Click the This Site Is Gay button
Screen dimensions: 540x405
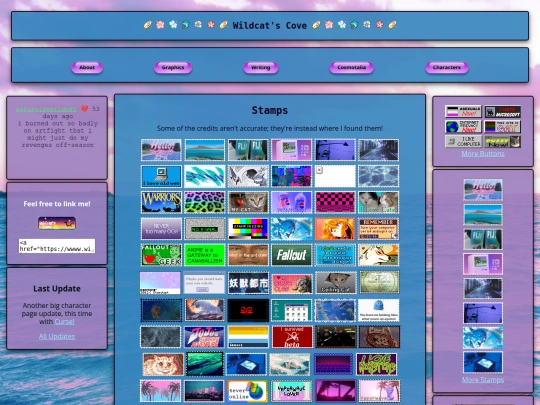point(502,126)
